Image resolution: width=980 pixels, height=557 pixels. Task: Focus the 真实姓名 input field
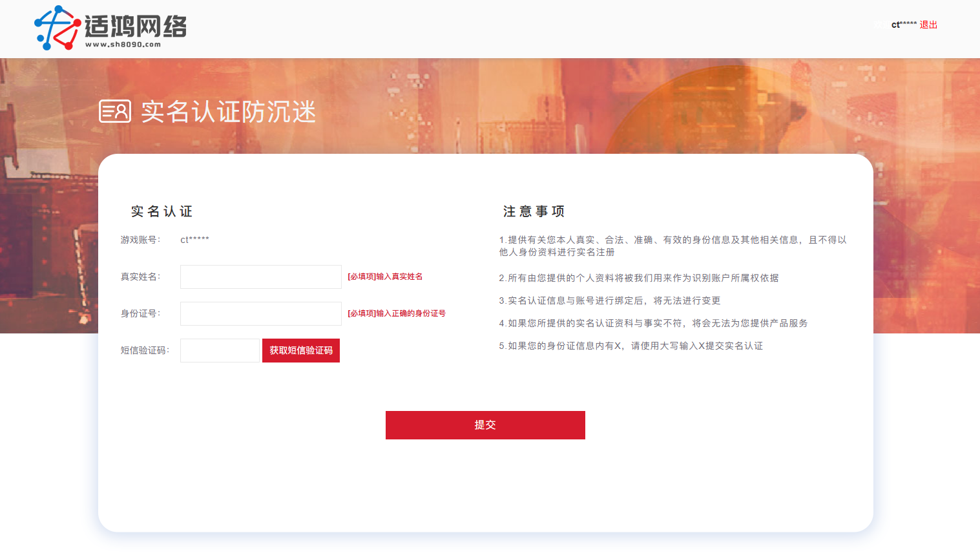coord(260,277)
